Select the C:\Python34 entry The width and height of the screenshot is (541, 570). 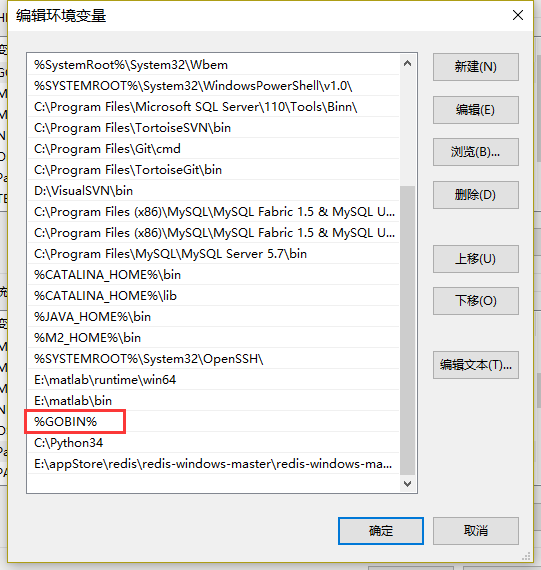point(213,443)
